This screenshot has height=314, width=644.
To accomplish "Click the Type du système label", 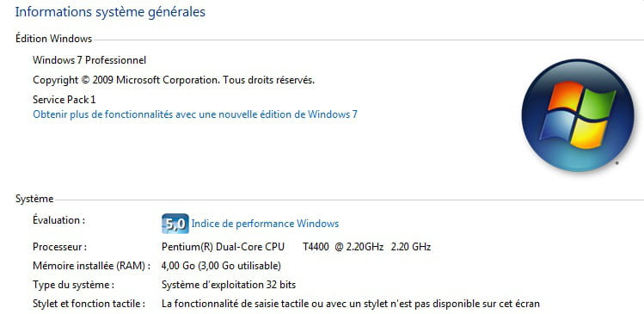I will tap(74, 285).
